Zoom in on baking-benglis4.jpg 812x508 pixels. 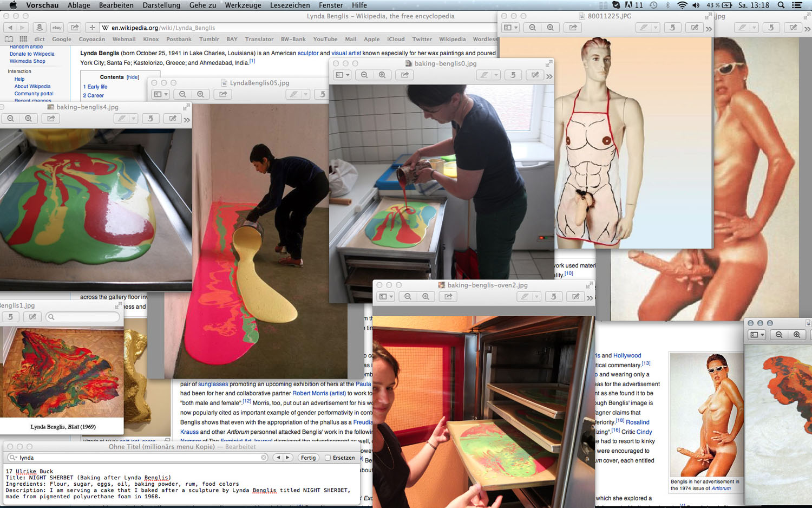point(28,119)
